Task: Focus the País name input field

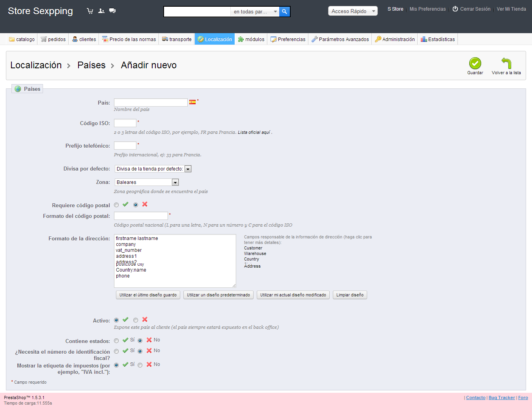Action: coord(151,103)
